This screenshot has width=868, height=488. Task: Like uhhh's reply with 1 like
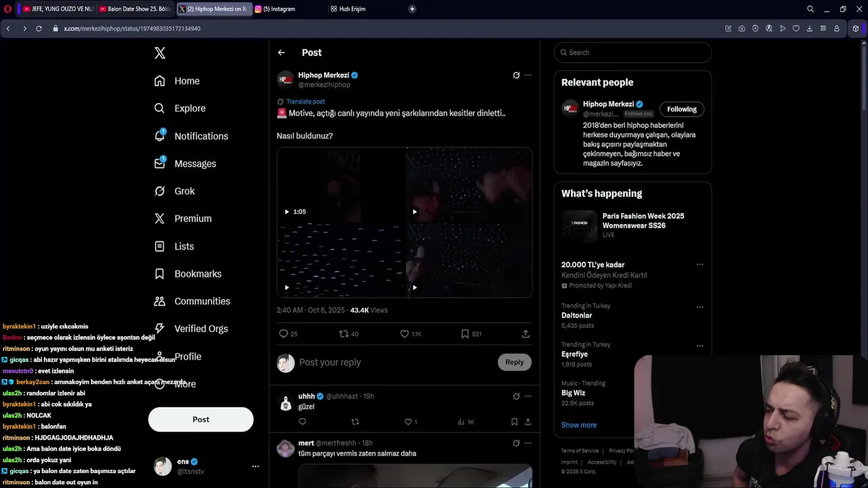click(x=410, y=422)
